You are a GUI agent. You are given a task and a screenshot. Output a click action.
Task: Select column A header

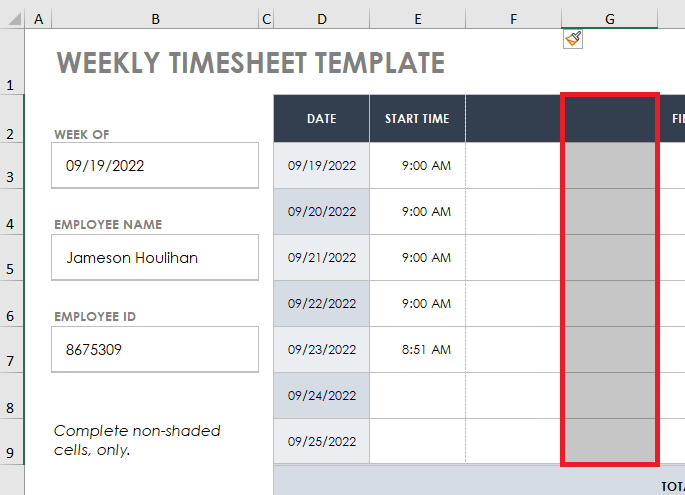pos(38,19)
